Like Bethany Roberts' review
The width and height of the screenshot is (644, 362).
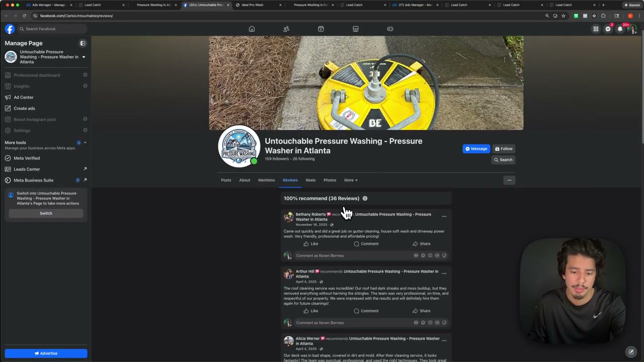click(x=310, y=244)
